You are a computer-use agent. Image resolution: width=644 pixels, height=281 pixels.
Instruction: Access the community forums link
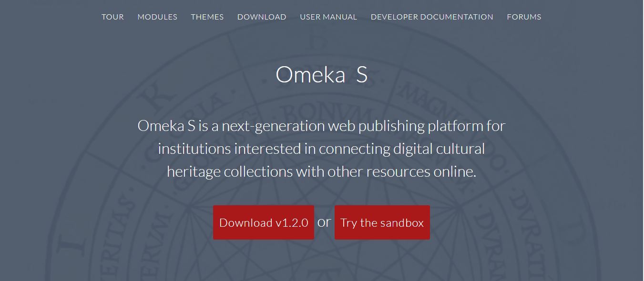524,17
